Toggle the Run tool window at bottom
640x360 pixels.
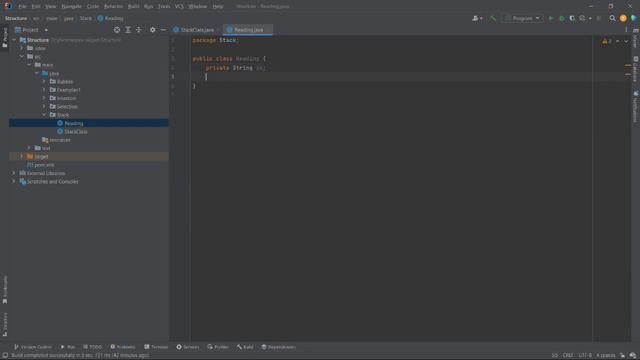click(68, 347)
